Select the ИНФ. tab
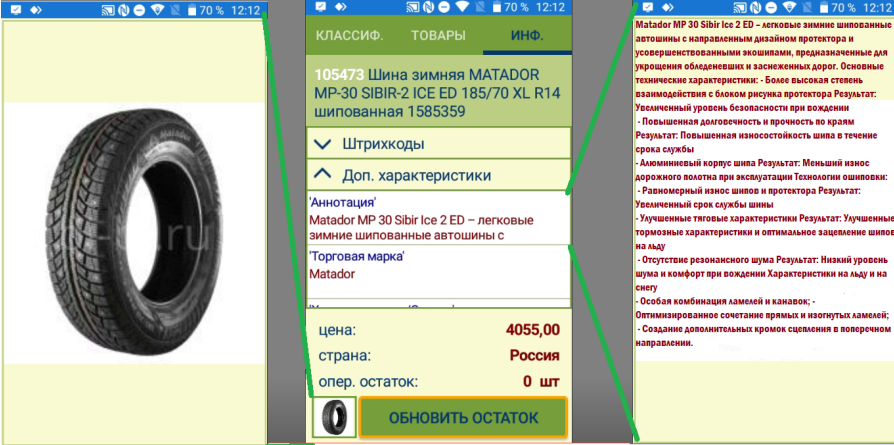894x445 pixels. tap(527, 35)
